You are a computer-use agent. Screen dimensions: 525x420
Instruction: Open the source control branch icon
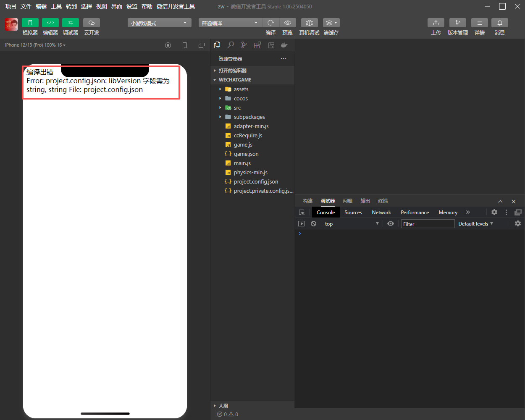pyautogui.click(x=244, y=45)
